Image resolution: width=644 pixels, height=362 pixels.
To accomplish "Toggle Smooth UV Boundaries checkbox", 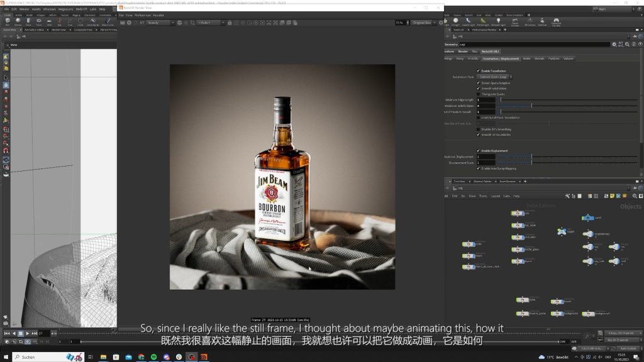I will 478,134.
